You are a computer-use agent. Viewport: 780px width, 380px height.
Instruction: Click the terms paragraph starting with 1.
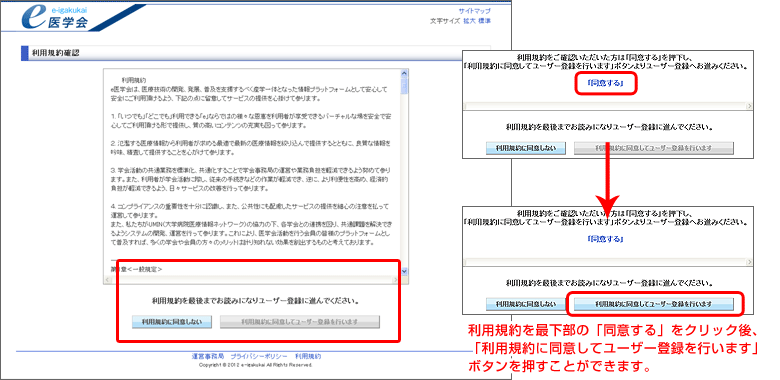click(251, 120)
